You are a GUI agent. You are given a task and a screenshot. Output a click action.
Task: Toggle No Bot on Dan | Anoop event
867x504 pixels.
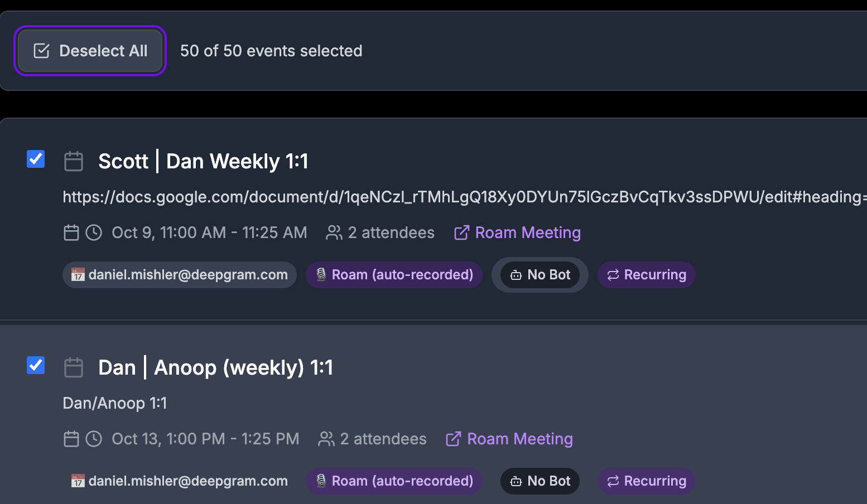[x=540, y=481]
